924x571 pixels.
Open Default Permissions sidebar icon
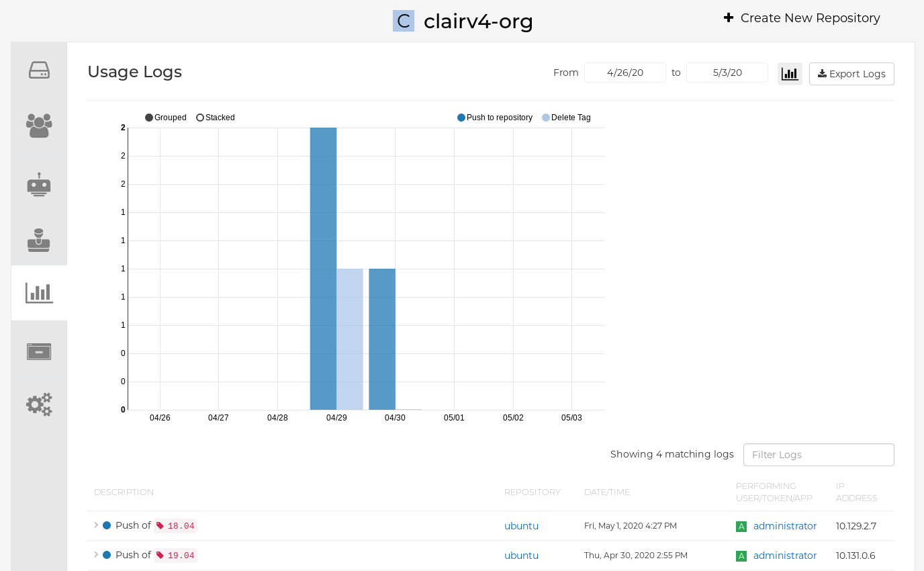(x=39, y=240)
